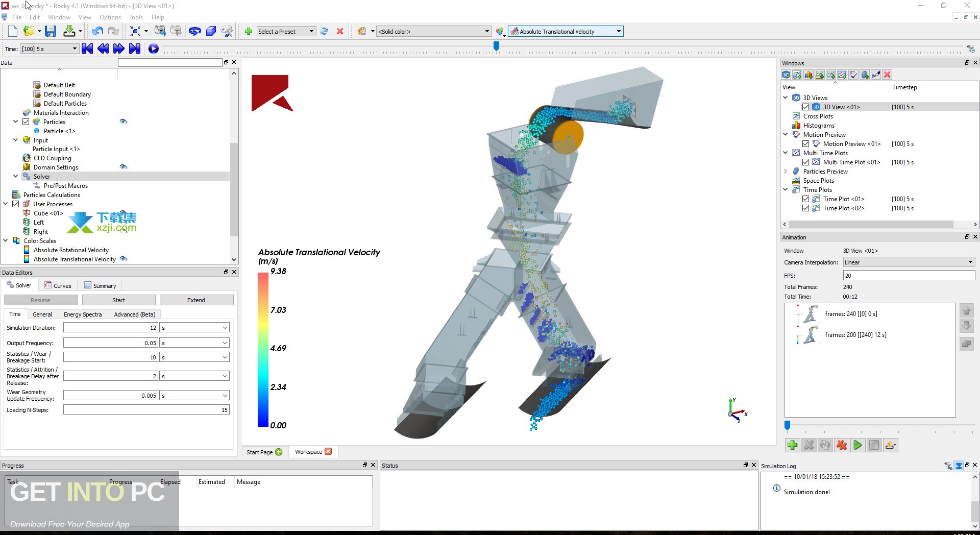This screenshot has width=980, height=535.
Task: Click the Advanced (Beta) tab
Action: point(134,314)
